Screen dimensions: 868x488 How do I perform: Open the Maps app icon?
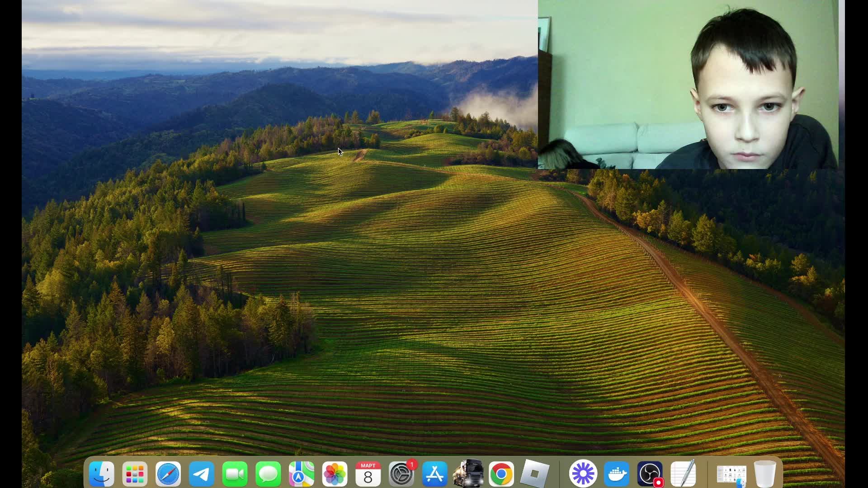click(302, 474)
